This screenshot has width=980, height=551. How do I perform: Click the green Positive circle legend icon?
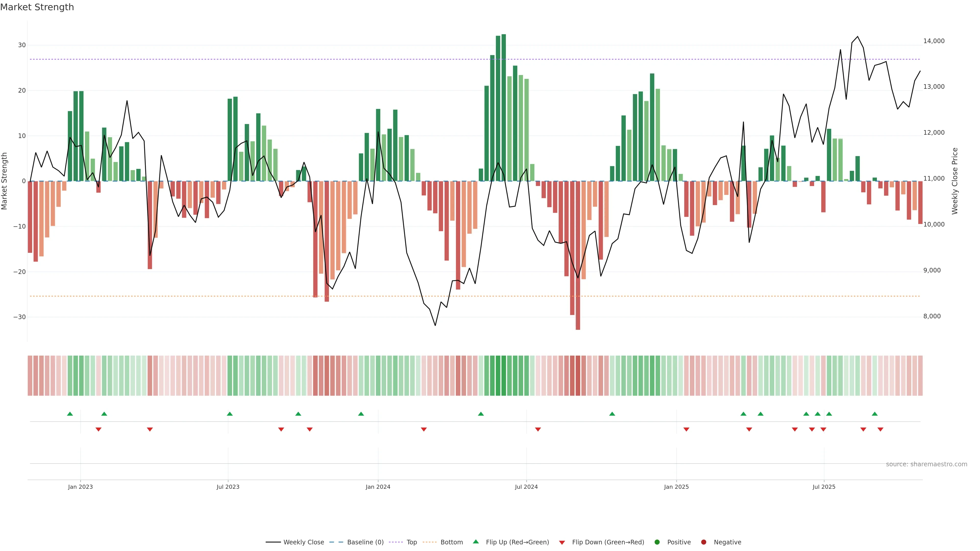pos(657,542)
